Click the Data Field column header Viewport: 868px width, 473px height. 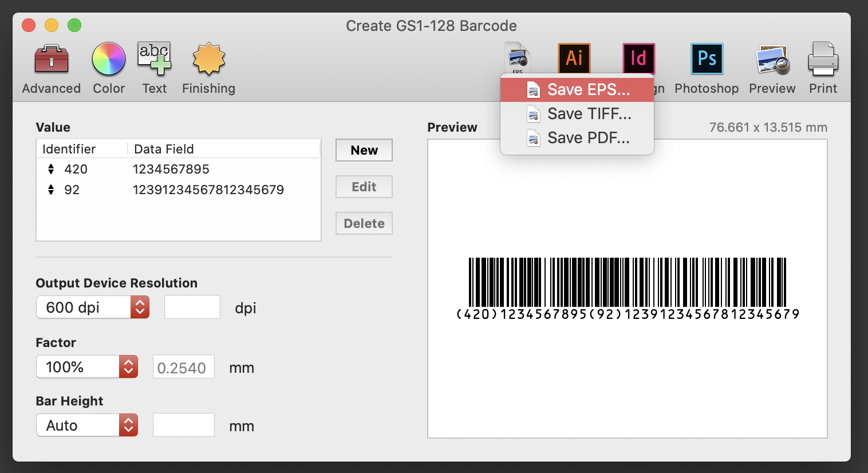tap(224, 149)
